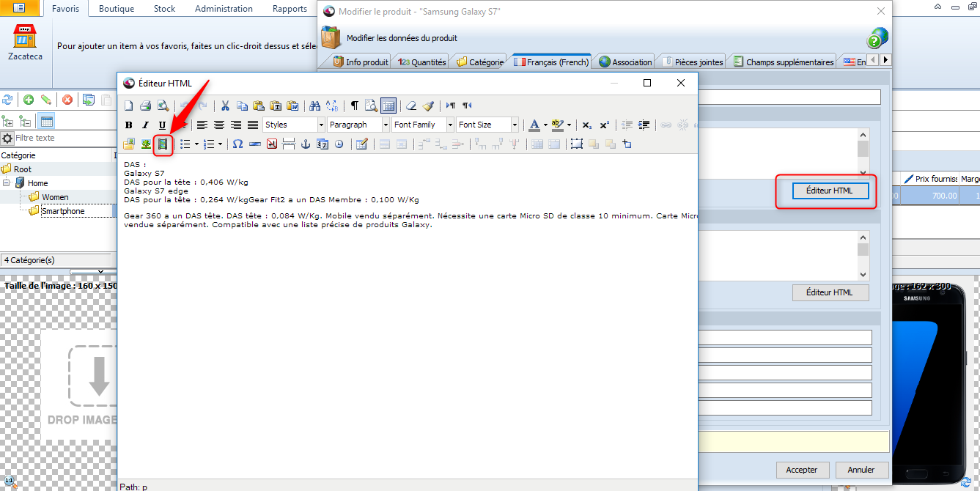Toggle align right
Viewport: 980px width, 491px height.
point(236,125)
